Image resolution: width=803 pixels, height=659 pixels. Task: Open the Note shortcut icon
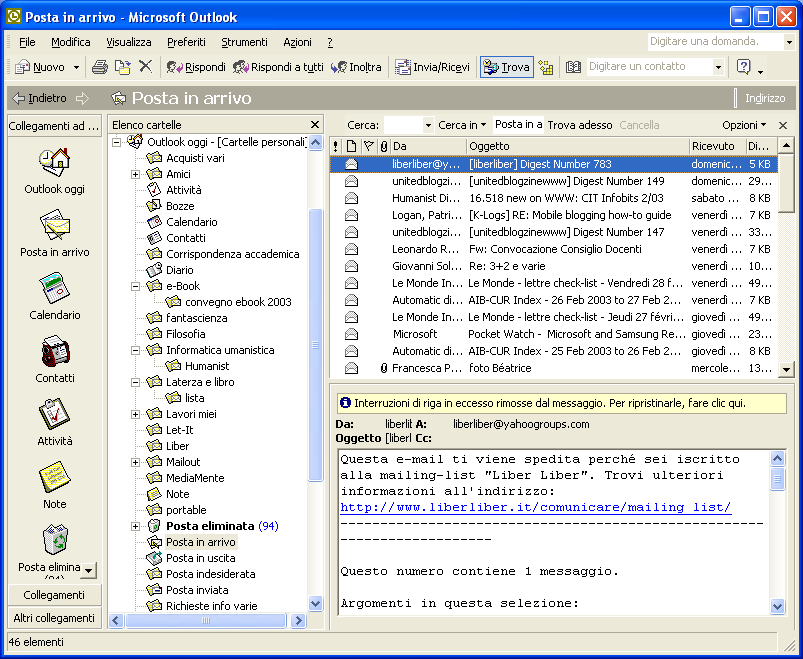(x=54, y=477)
